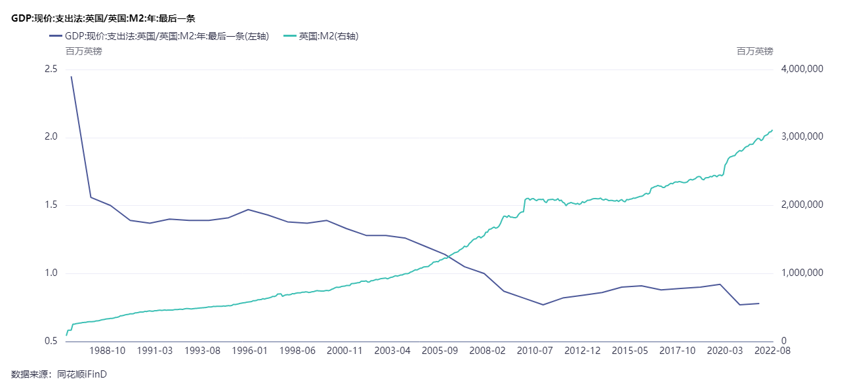This screenshot has width=868, height=392.
Task: Click the 1.0 left axis value
Action: coord(51,273)
